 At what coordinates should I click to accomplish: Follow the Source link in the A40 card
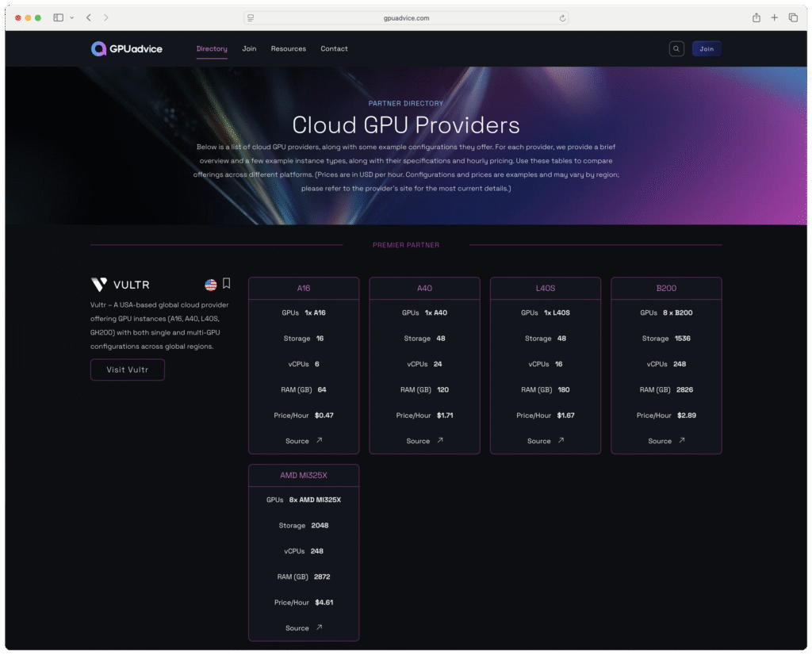tap(418, 441)
